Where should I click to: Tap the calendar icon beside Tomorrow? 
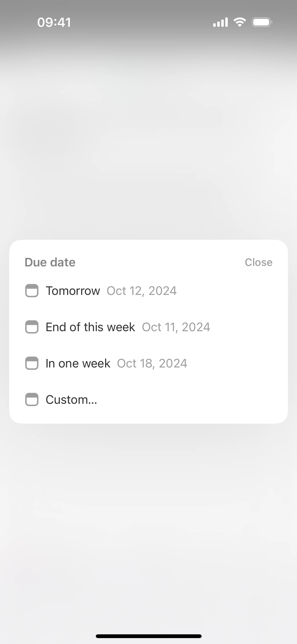coord(32,291)
